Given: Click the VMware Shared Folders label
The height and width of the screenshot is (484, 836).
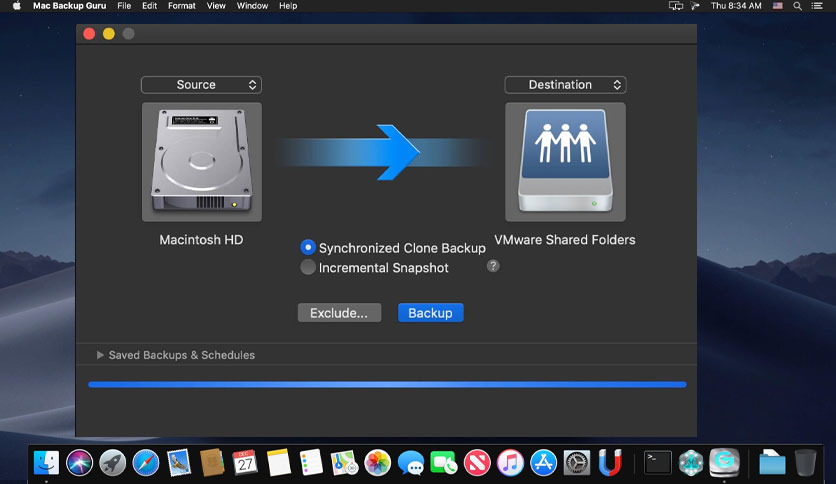Looking at the screenshot, I should (565, 240).
